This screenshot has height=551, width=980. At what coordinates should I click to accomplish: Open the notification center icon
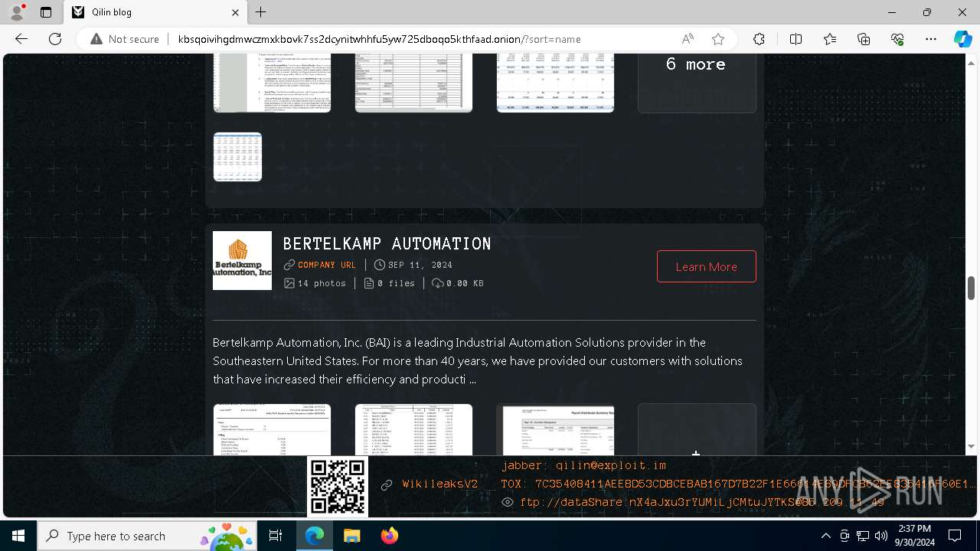tap(955, 536)
